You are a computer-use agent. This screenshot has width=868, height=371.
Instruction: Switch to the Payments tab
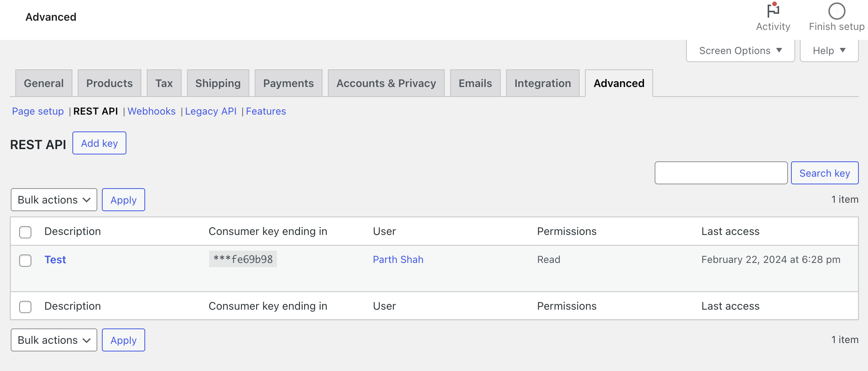click(x=288, y=83)
